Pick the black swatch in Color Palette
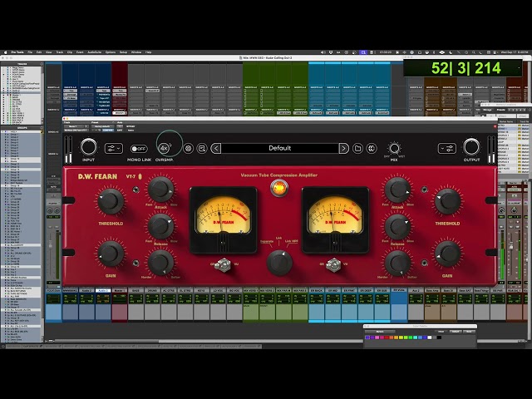The height and width of the screenshot is (399, 532). [439, 337]
